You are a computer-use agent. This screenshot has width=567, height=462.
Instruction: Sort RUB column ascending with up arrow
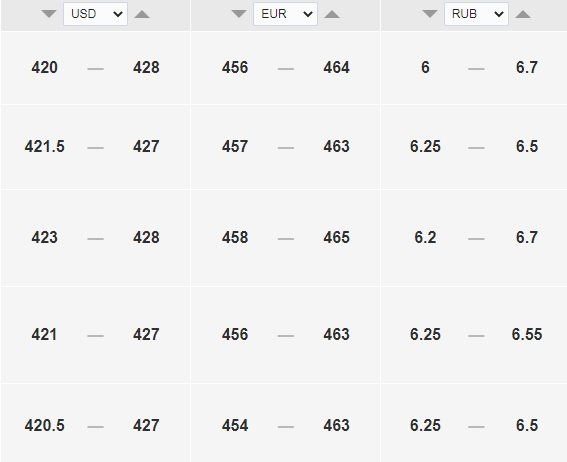(x=523, y=14)
